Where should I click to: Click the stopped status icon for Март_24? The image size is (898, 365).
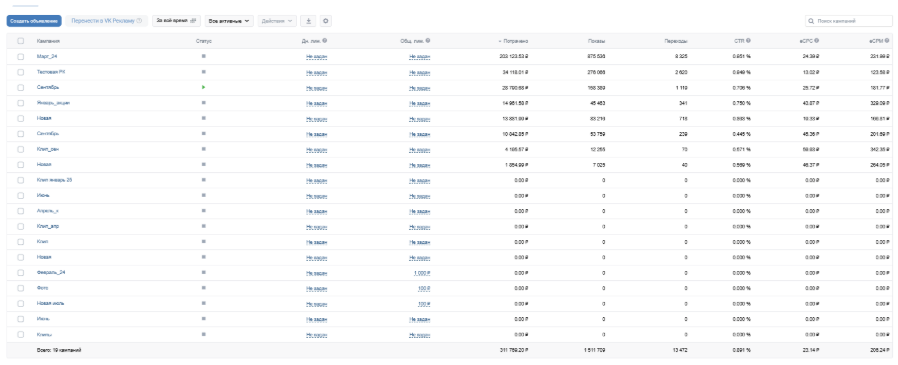pos(204,56)
